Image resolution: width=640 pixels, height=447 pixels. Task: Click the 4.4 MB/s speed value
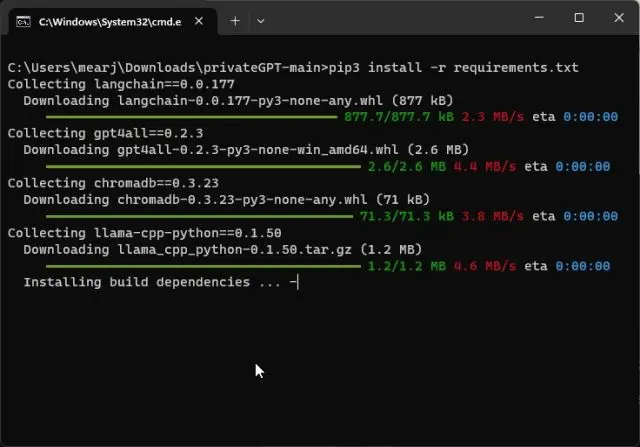pos(485,167)
